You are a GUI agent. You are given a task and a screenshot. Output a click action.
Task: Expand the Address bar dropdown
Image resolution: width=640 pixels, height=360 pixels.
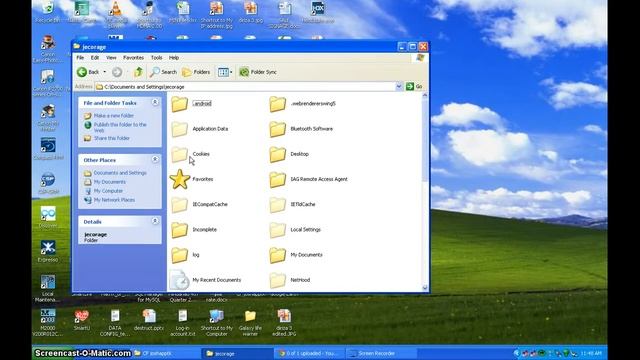coord(399,87)
